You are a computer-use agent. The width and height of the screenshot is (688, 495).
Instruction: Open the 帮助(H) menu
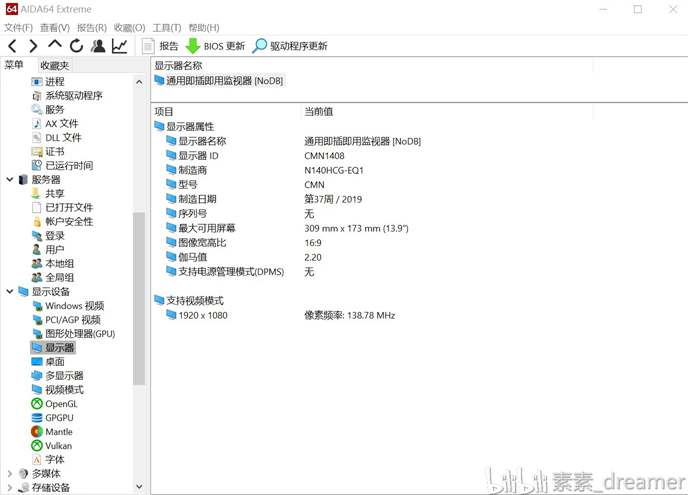click(x=204, y=28)
